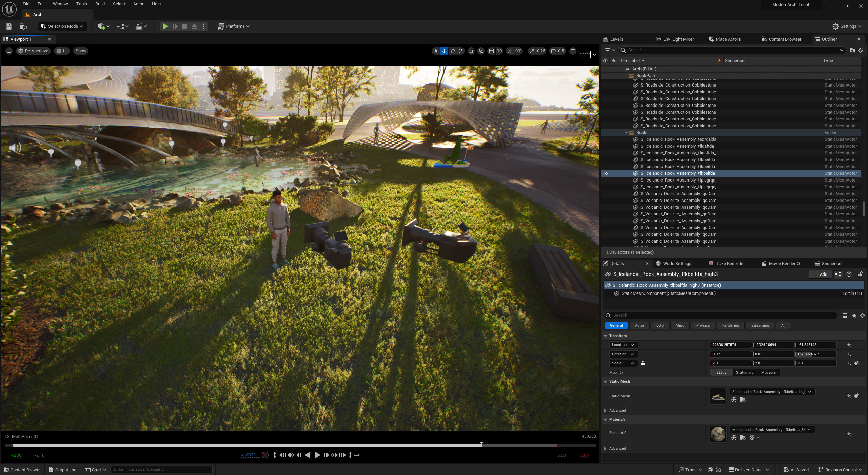Open viewport layout maximize icon
The height and width of the screenshot is (475, 868).
point(573,51)
